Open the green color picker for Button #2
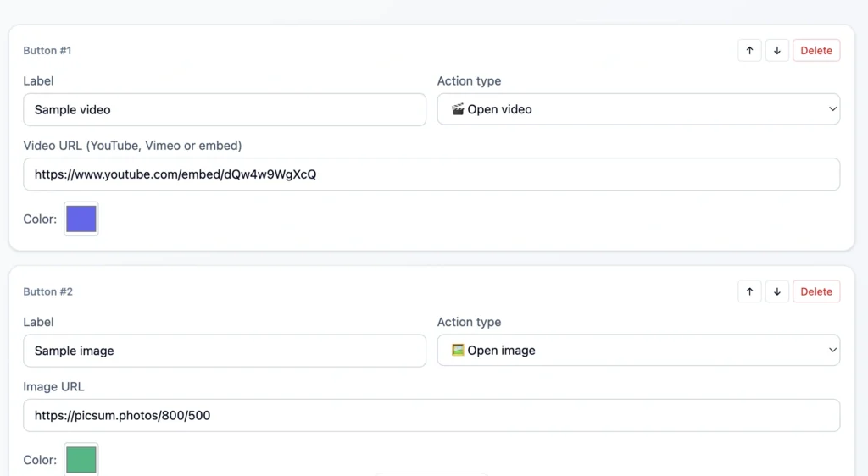Image resolution: width=868 pixels, height=476 pixels. click(81, 459)
